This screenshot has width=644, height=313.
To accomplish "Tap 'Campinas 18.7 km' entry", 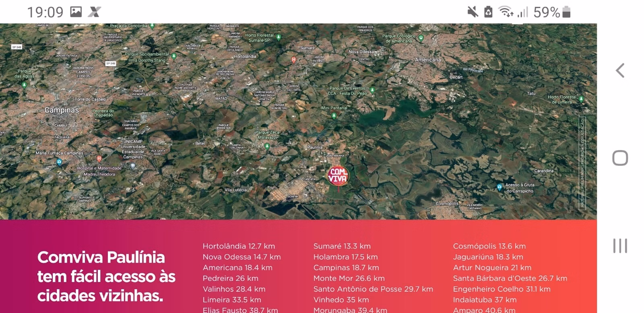I will 346,268.
